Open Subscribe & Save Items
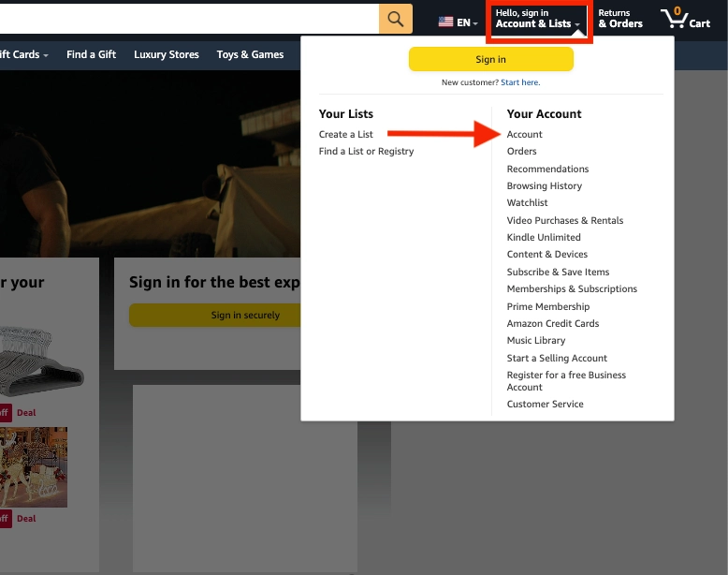The height and width of the screenshot is (575, 728). [558, 272]
